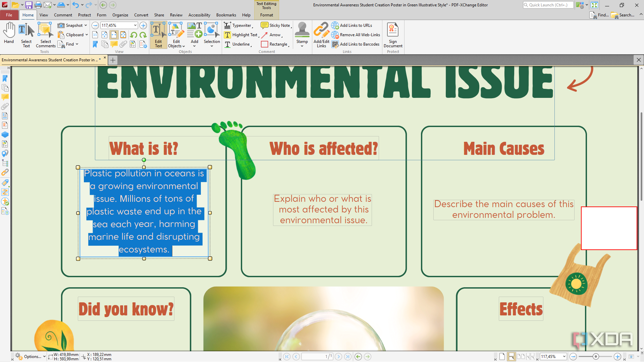Switch to the Comment ribbon tab
Screen dimensions: 644x362
(63, 15)
